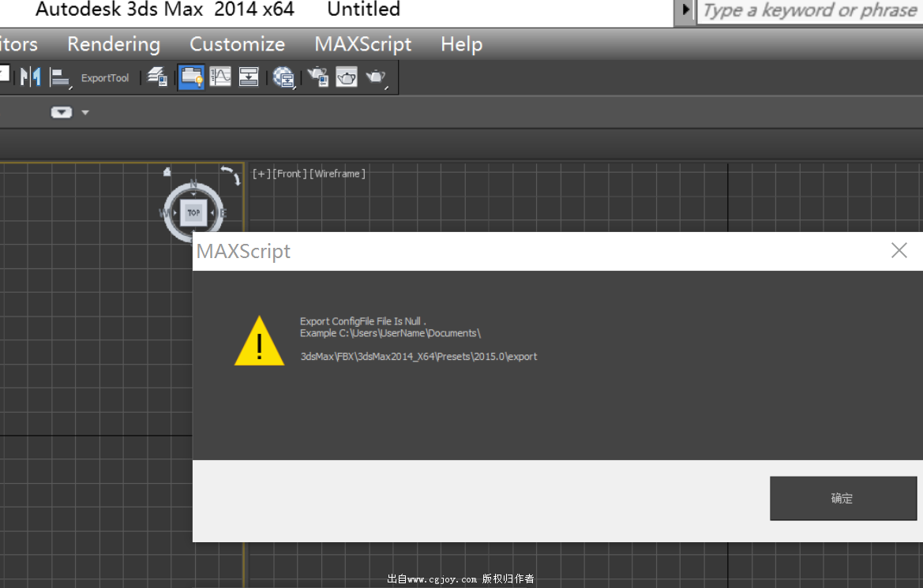Screen dimensions: 923x588
Task: Expand the ribbon options dropdown arrow
Action: [x=85, y=112]
